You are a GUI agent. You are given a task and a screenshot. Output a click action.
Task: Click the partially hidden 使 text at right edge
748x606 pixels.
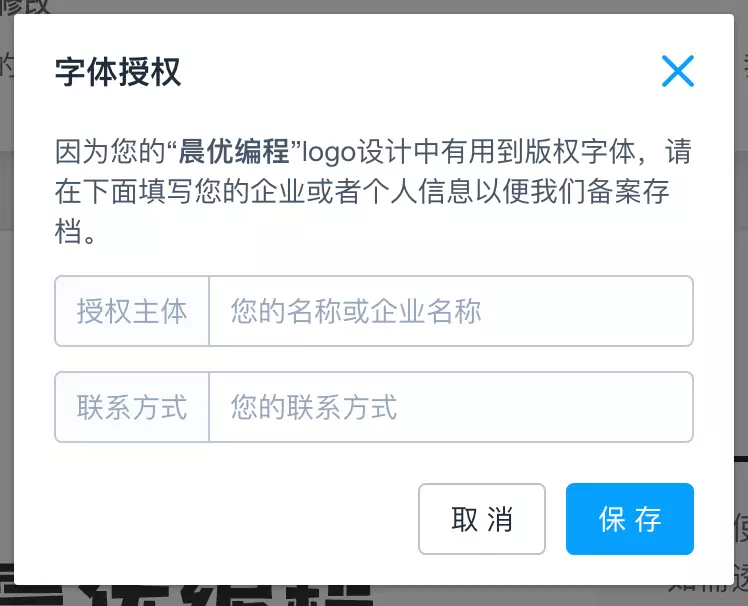point(740,528)
